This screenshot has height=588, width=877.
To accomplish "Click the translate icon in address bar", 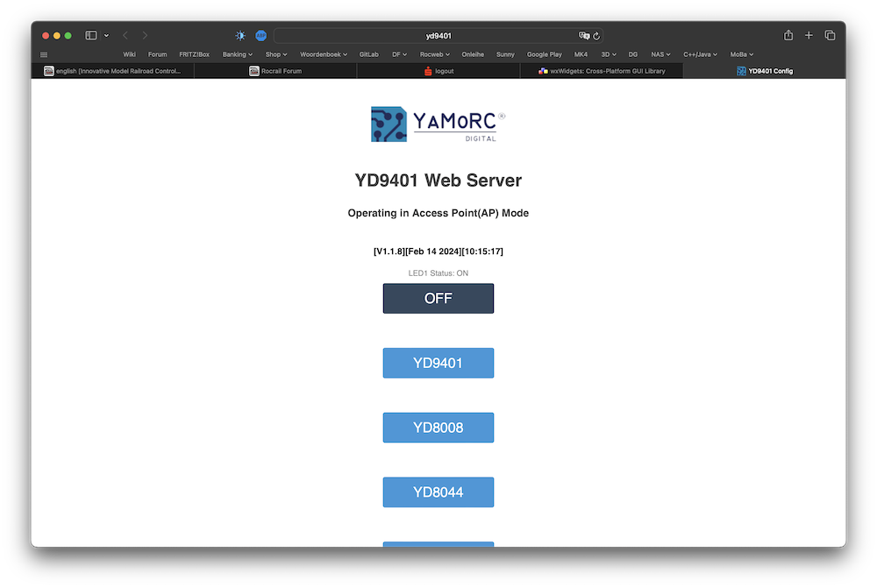I will click(583, 36).
